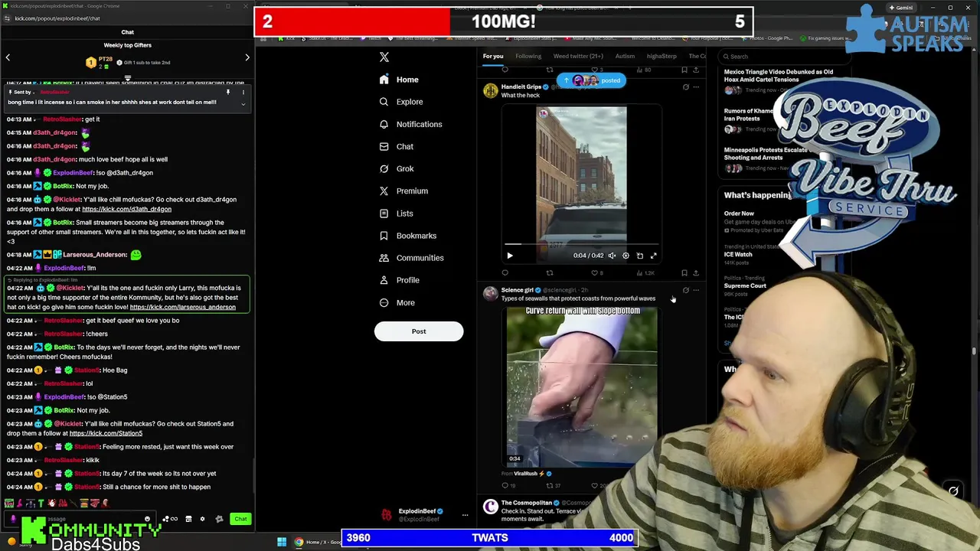Image resolution: width=980 pixels, height=551 pixels.
Task: Expand the Handleit Grips video to fullscreen
Action: click(x=653, y=256)
